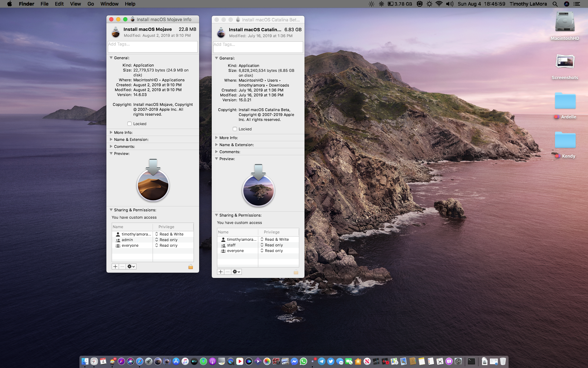Open Terminal from the Dock
Screen dimensions: 588x368
tap(471, 361)
